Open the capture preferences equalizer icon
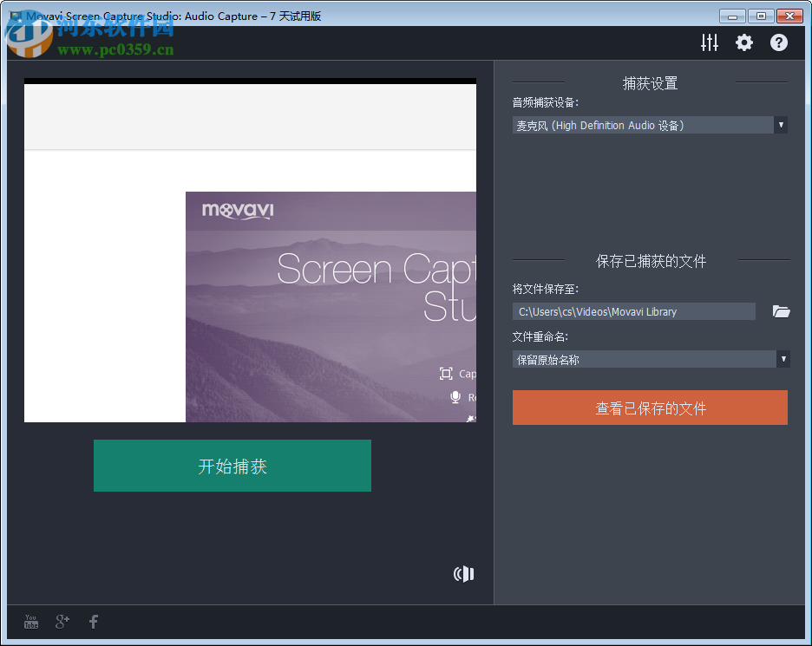812x646 pixels. (x=710, y=42)
